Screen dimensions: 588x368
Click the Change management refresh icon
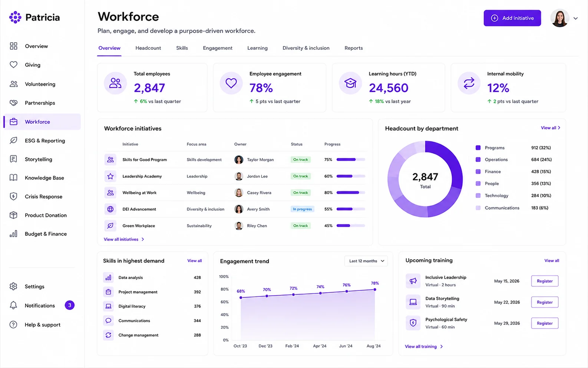[x=108, y=335]
